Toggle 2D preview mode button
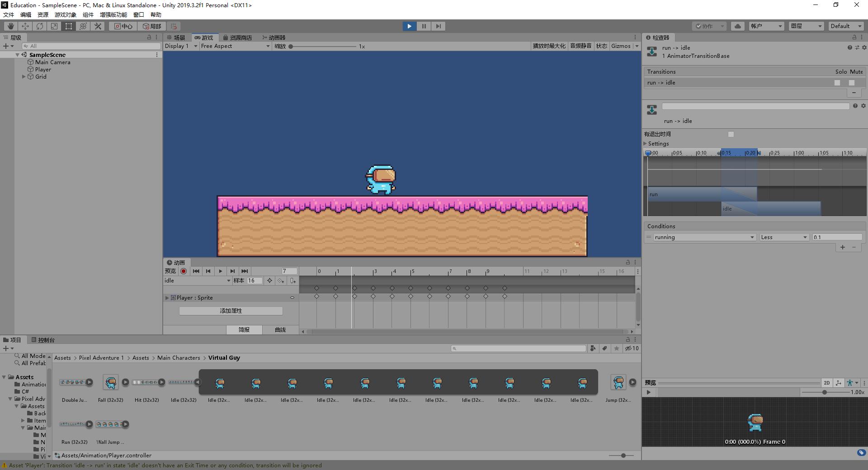868x470 pixels. [826, 383]
